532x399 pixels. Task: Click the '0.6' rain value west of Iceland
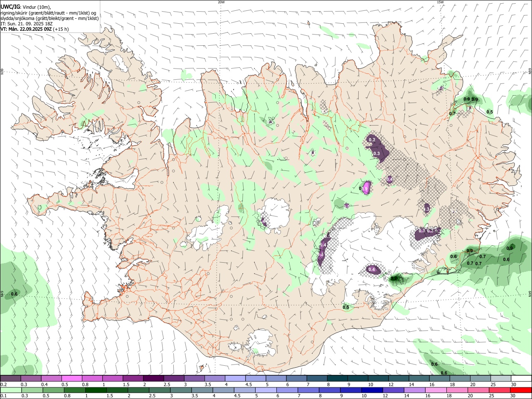tap(14, 294)
